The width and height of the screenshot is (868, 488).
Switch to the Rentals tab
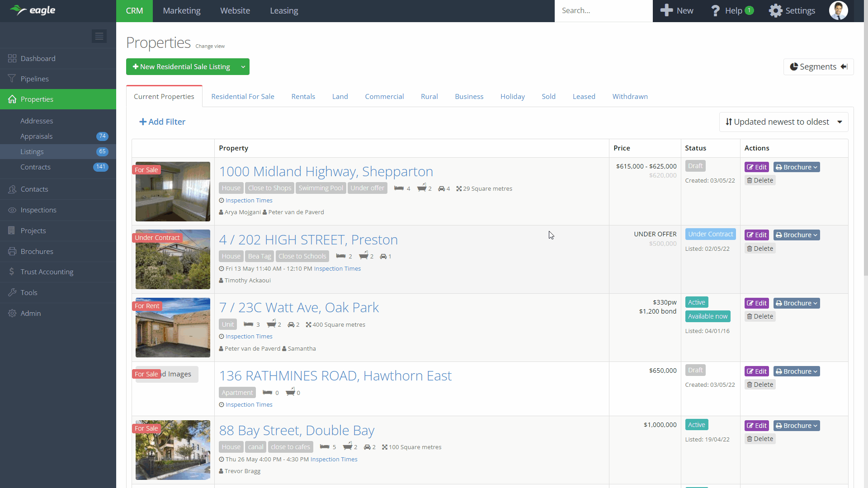click(x=303, y=97)
